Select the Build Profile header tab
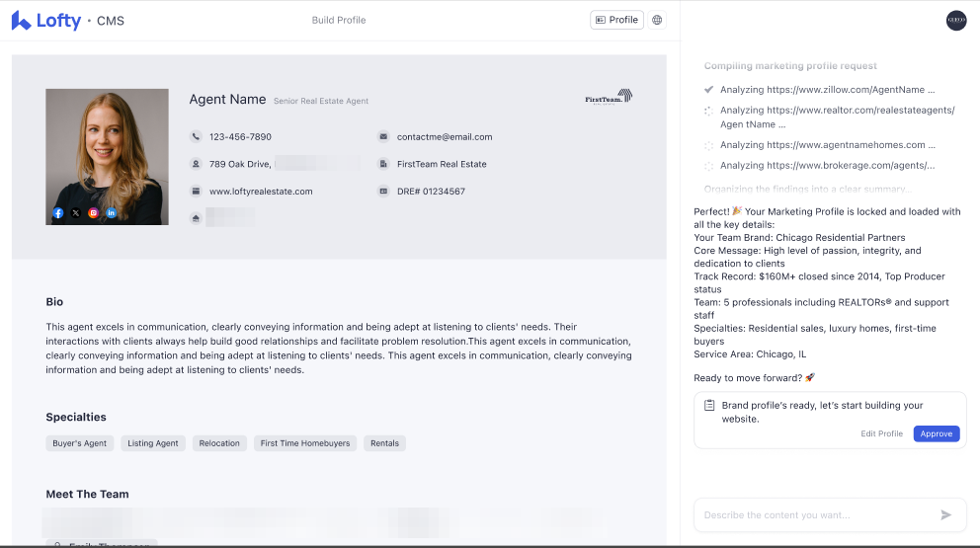This screenshot has height=548, width=980. click(339, 20)
